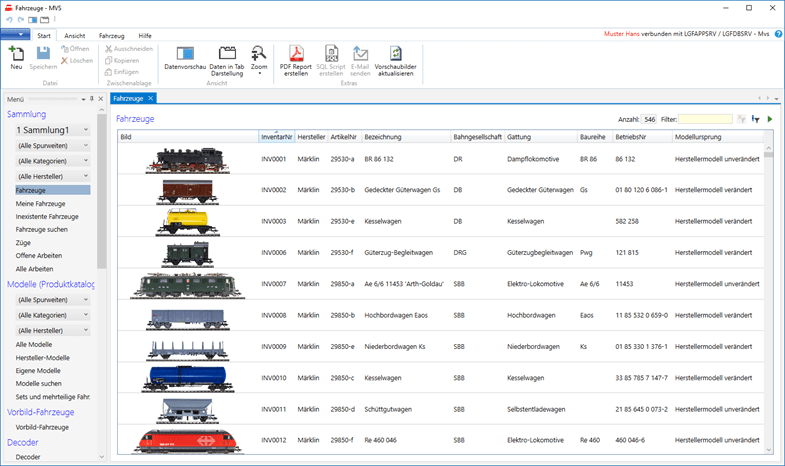Switch to the Ansicht ribbon tab
Viewport: 785px width, 466px height.
point(75,35)
